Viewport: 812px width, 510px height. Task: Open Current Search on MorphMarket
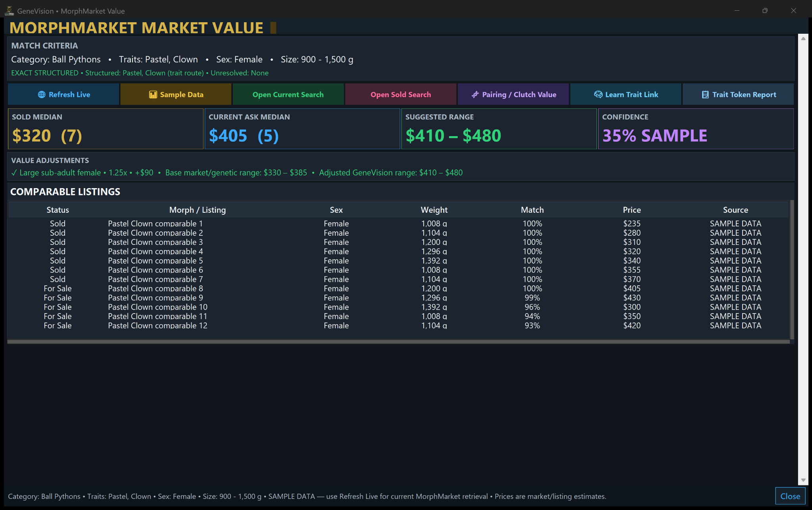coord(288,94)
